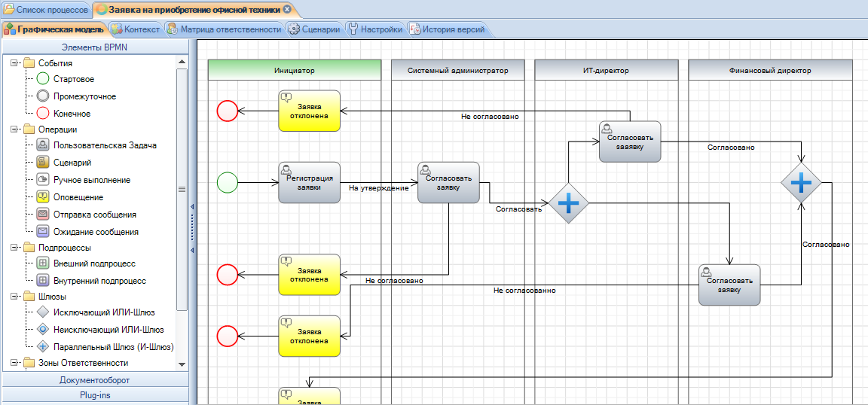Choose the Внешний подпроцесс icon
Screen dimensions: 868x405
(43, 263)
